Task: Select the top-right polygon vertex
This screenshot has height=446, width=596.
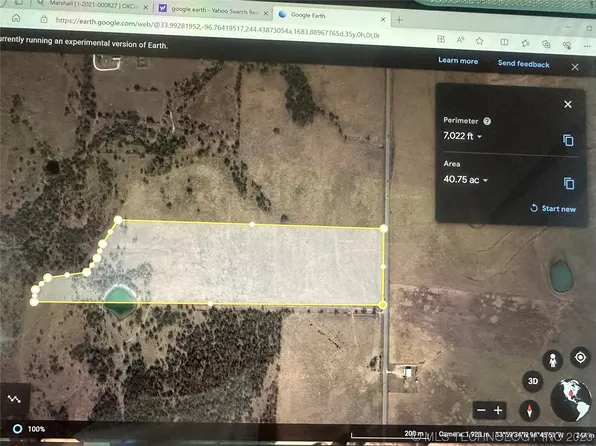Action: (x=384, y=228)
